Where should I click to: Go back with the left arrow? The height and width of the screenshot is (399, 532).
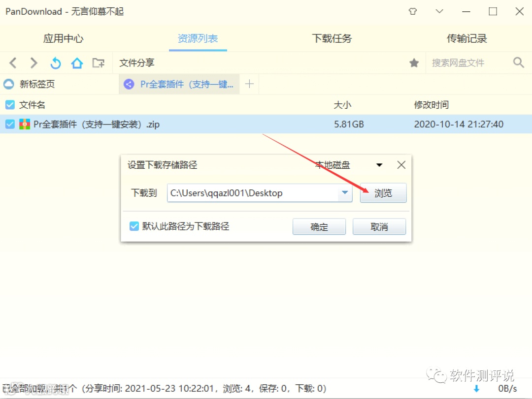point(13,62)
